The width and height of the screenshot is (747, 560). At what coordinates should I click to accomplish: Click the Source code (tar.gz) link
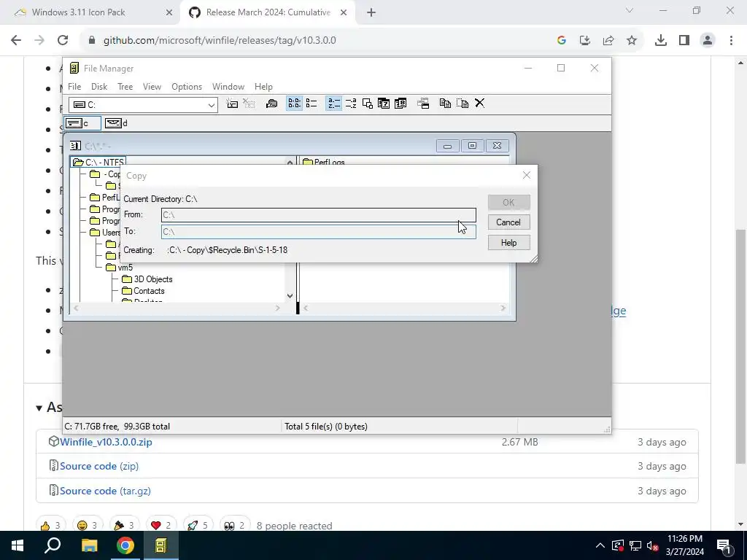point(105,491)
